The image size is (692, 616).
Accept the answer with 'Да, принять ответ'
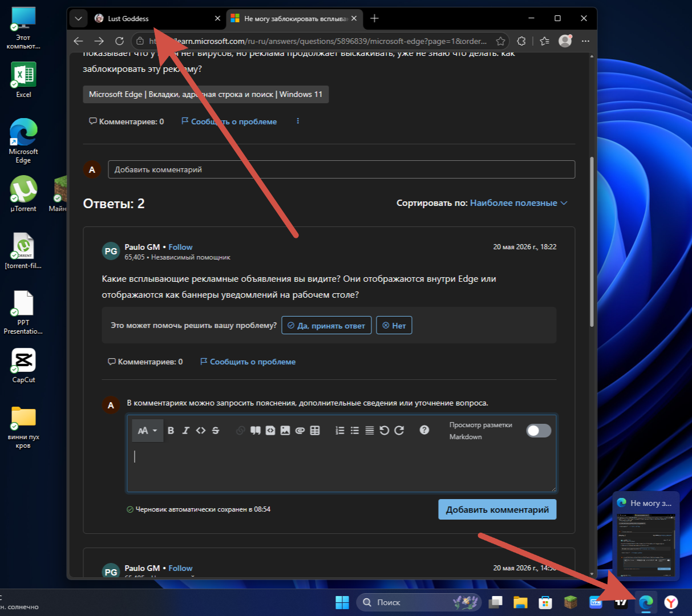326,326
